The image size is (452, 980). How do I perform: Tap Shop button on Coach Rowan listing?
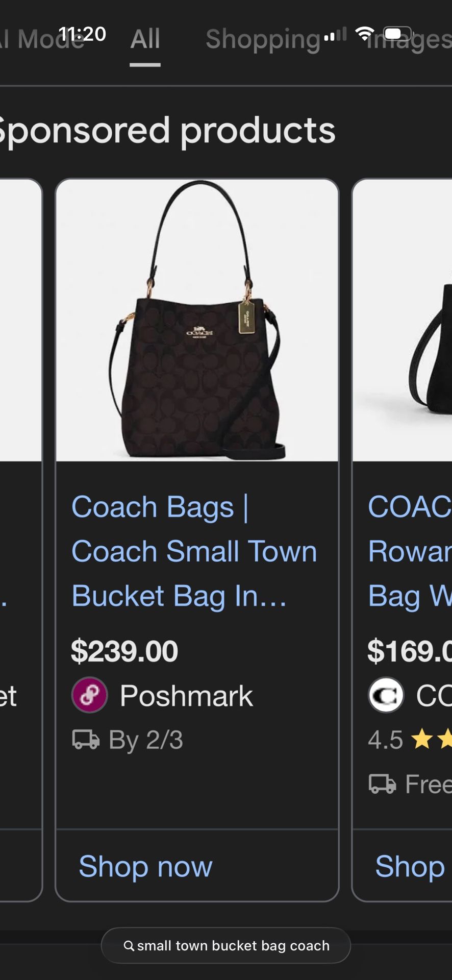pos(410,867)
